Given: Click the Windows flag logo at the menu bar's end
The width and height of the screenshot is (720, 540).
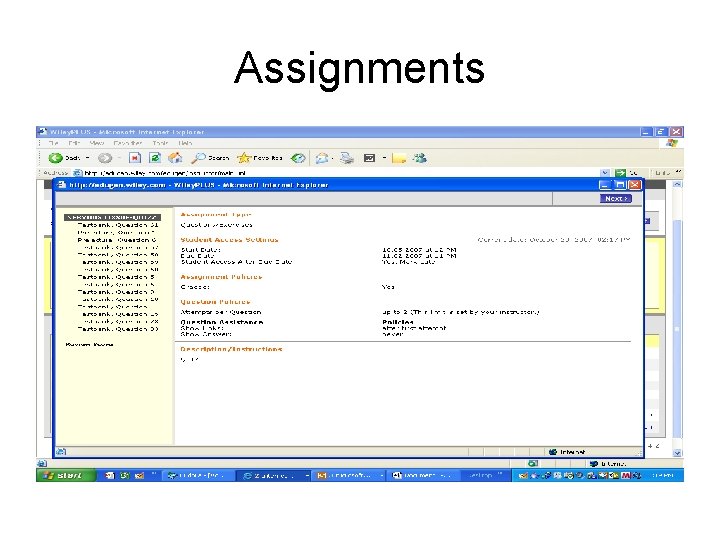Looking at the screenshot, I should (x=671, y=143).
